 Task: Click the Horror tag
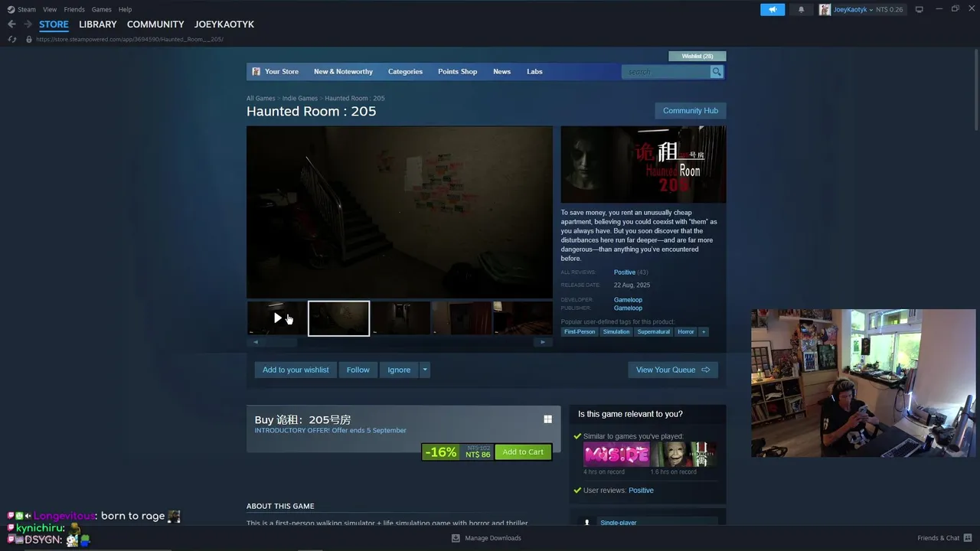point(686,332)
